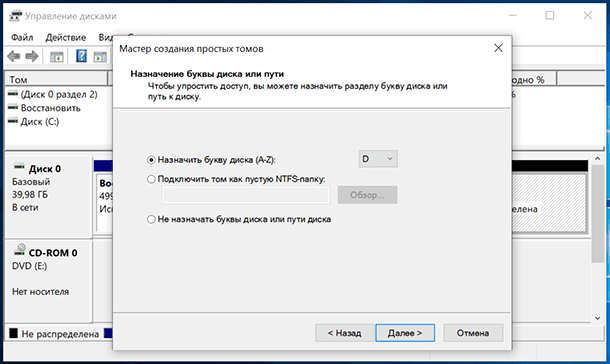Click the scroll up arrow in disk pane
The height and width of the screenshot is (364, 610).
click(598, 159)
